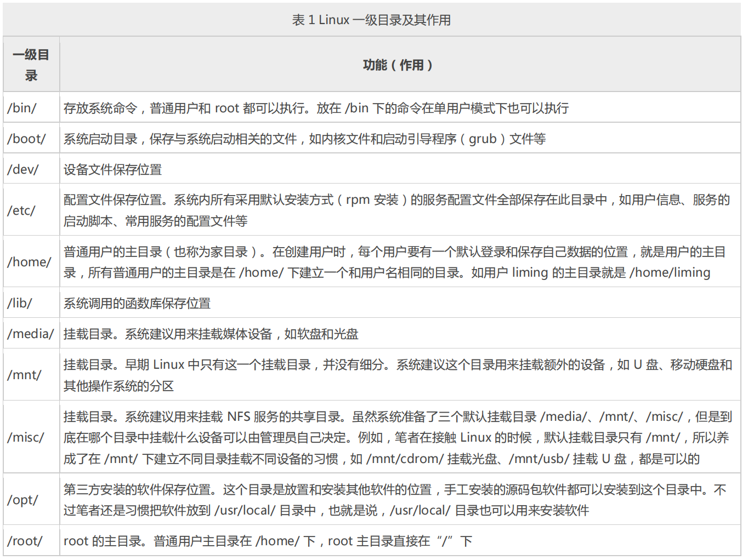Click the /mnt/ directory cell

pos(31,375)
